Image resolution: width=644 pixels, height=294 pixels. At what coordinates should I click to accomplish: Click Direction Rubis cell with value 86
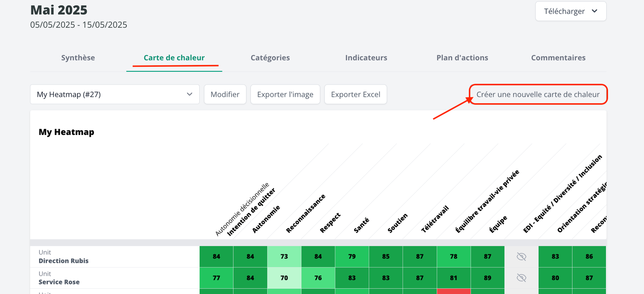click(x=589, y=257)
